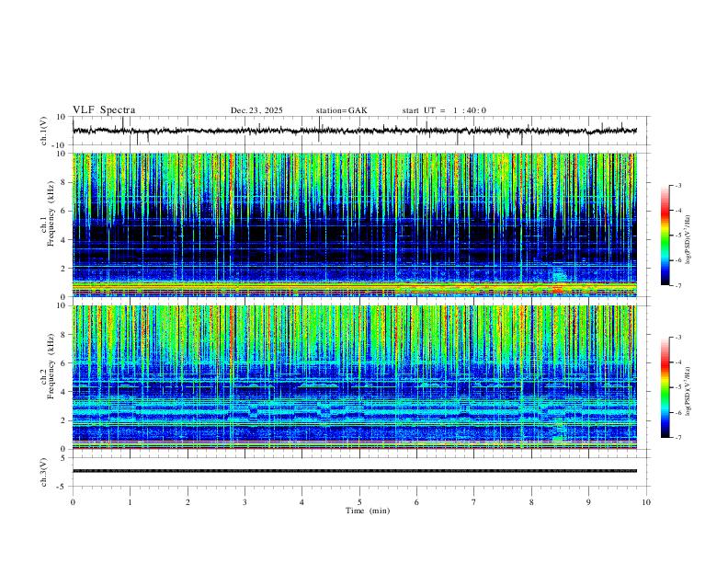
Task: Click the ch.1(V) amplitude axis label
Action: coord(44,131)
